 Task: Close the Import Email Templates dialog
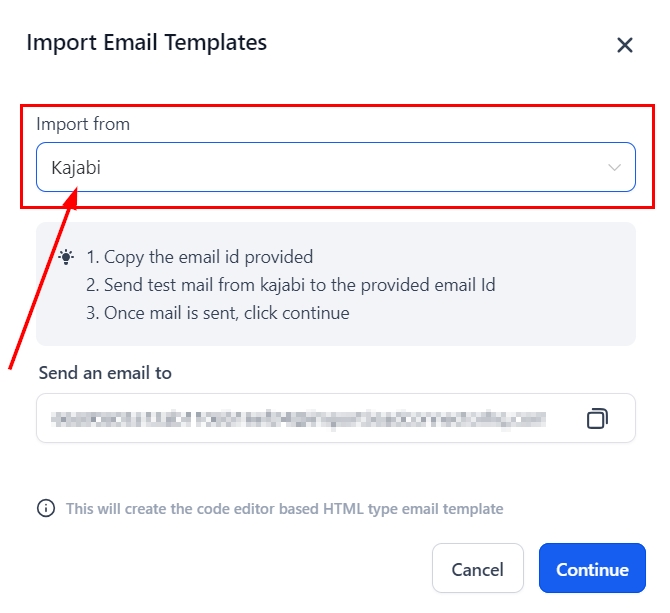(625, 45)
